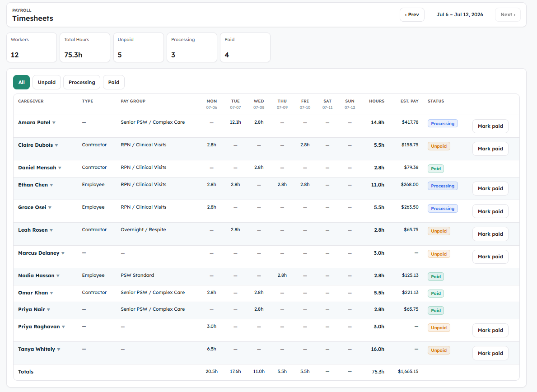The height and width of the screenshot is (392, 537).
Task: Expand Leah Rosen row details arrow
Action: [x=51, y=230]
